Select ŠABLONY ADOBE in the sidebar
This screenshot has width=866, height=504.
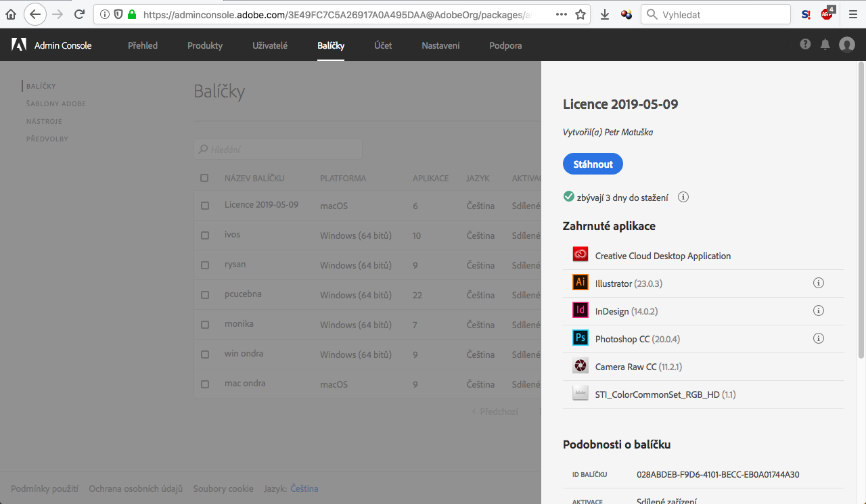point(56,104)
